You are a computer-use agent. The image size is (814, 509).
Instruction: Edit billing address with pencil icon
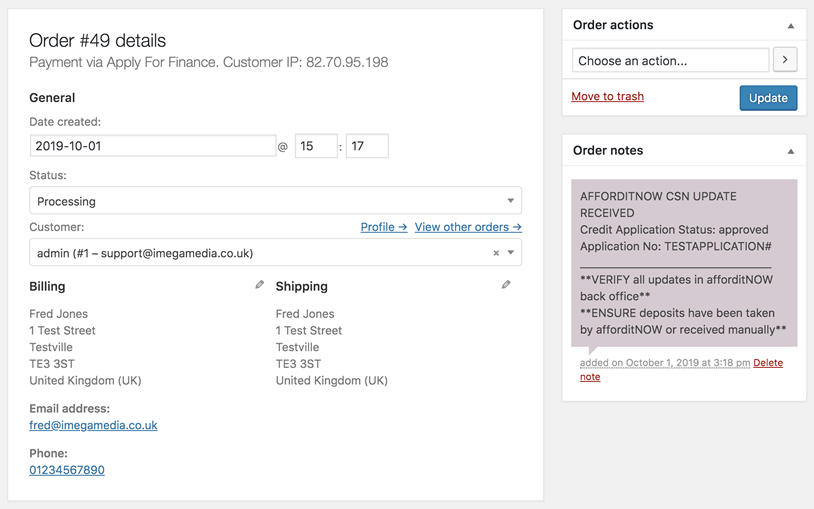coord(260,285)
